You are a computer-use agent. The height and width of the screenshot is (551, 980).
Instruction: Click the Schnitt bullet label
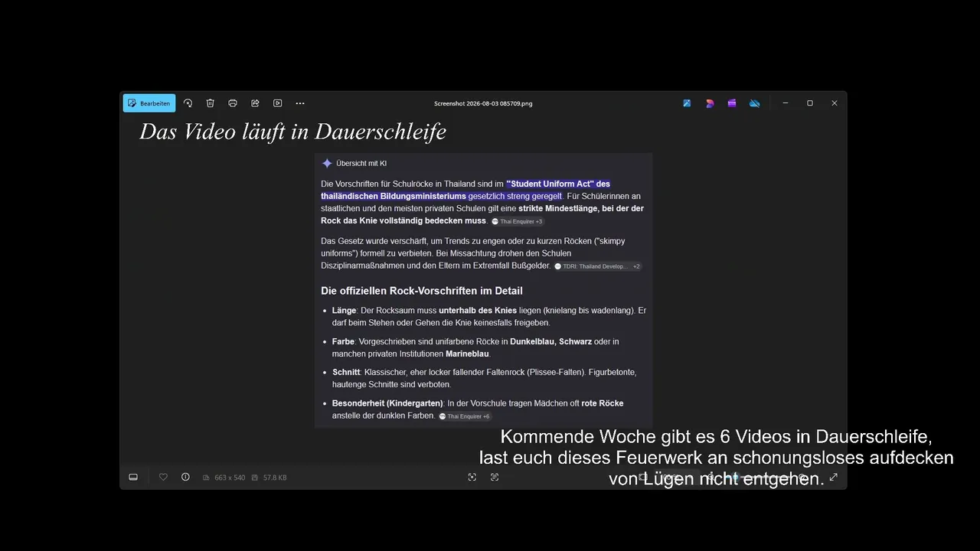(346, 372)
